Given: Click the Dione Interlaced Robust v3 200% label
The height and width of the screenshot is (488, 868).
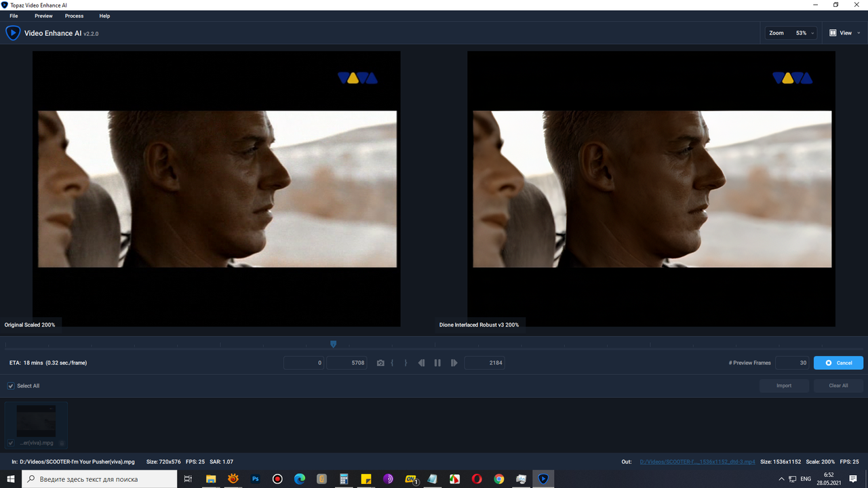Looking at the screenshot, I should [x=479, y=325].
